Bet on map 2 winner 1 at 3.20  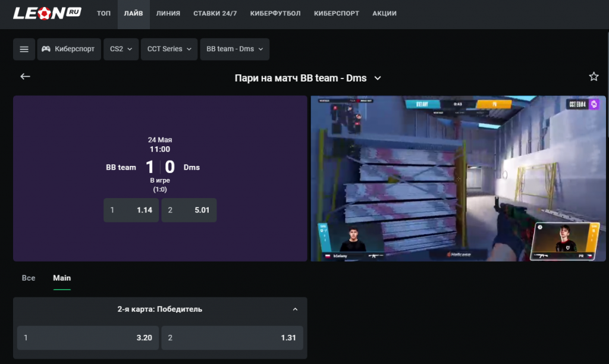[88, 338]
